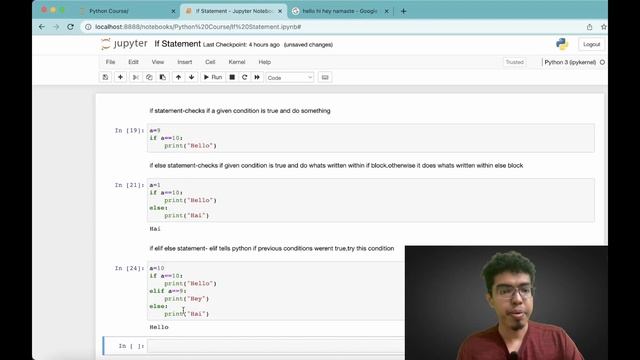Open the Cell menu
The width and height of the screenshot is (640, 360).
point(210,62)
